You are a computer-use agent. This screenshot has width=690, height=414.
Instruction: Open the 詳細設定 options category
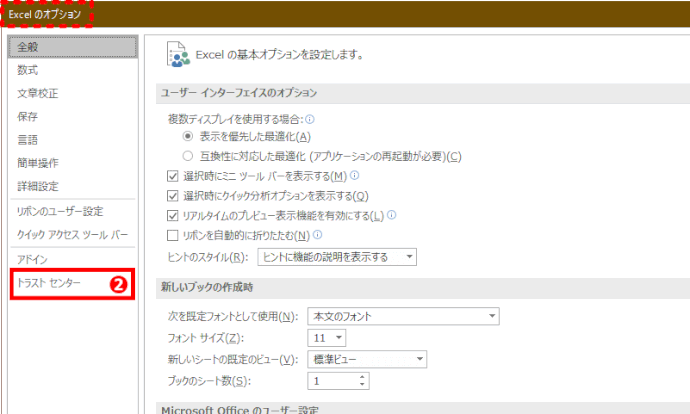(x=38, y=187)
